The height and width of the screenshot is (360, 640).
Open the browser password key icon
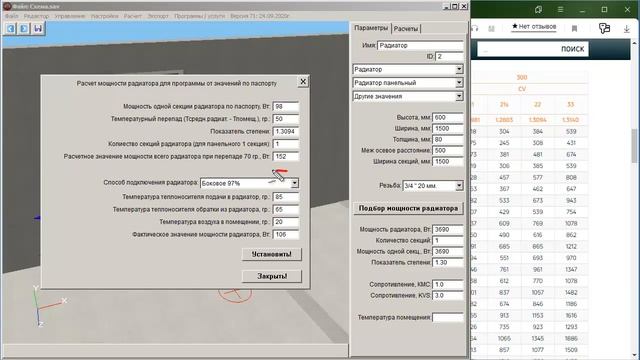[x=604, y=28]
